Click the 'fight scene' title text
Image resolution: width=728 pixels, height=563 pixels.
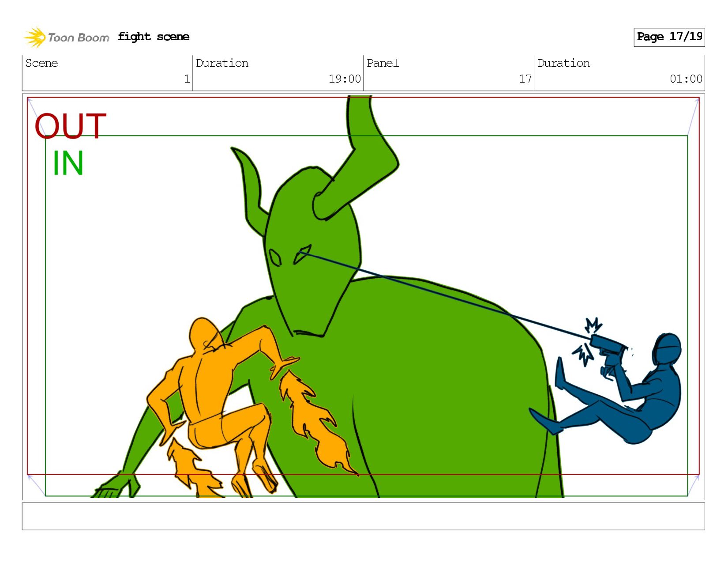[x=154, y=37]
